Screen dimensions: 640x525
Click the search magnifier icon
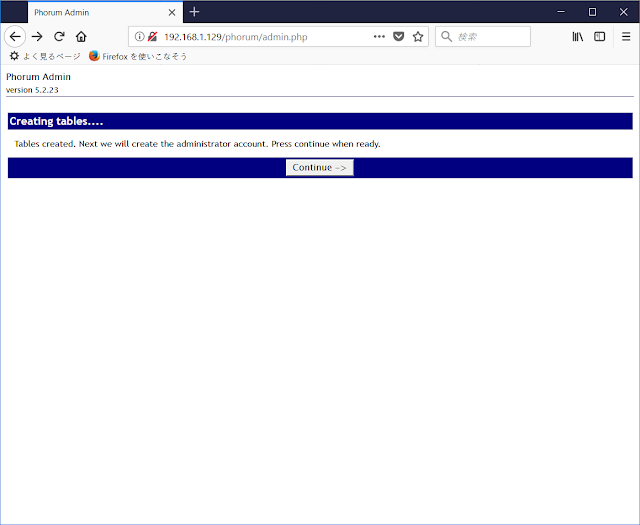pyautogui.click(x=447, y=37)
